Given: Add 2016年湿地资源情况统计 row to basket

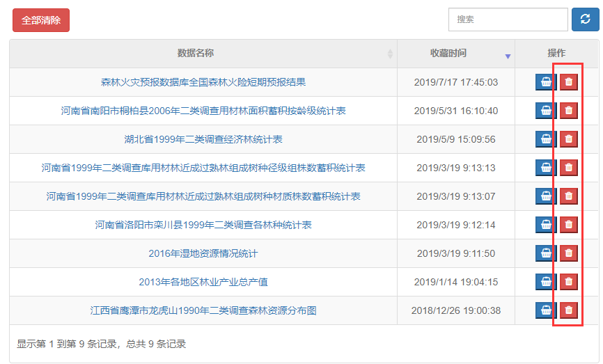Looking at the screenshot, I should click(546, 253).
